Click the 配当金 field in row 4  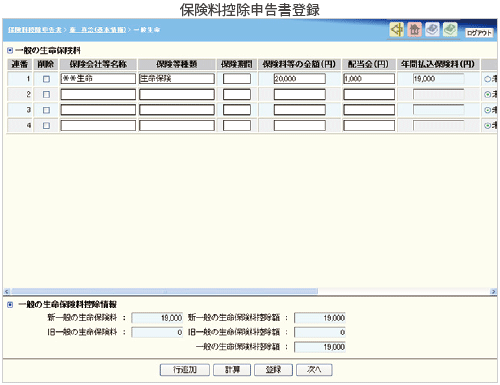click(x=369, y=125)
